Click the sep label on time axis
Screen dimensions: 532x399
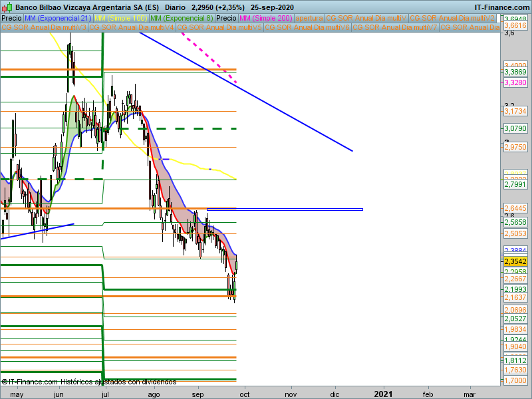pos(198,394)
